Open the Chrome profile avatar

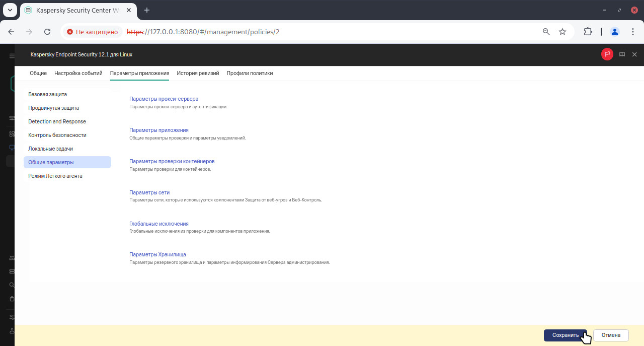[x=615, y=32]
